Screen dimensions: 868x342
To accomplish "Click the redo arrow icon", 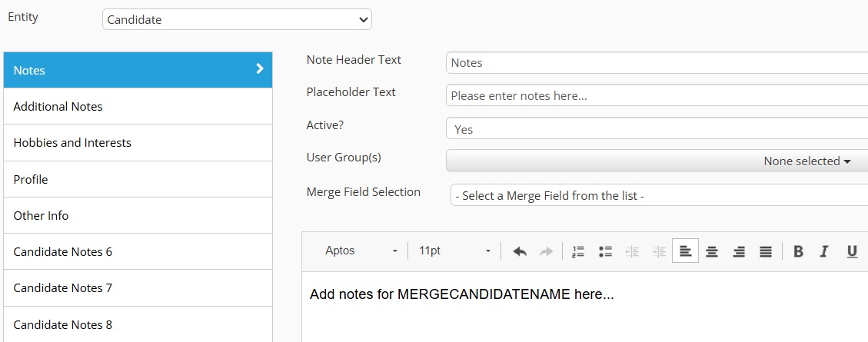I will click(547, 251).
